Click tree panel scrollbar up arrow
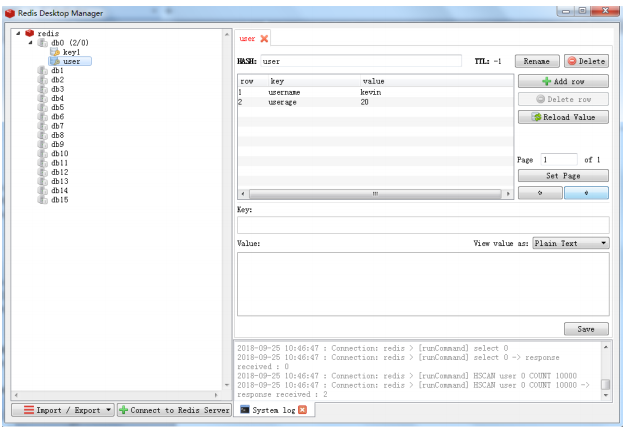Screen dimensions: 624x429 pos(227,34)
